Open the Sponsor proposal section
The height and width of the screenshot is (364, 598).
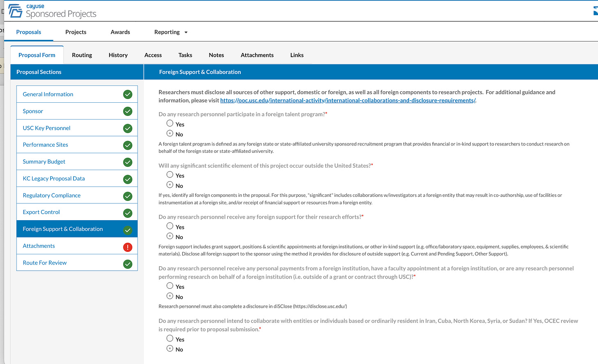[x=77, y=111]
